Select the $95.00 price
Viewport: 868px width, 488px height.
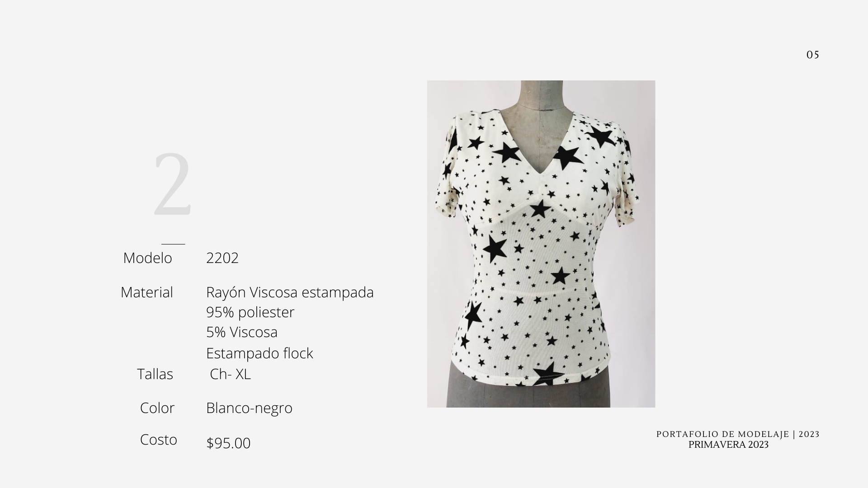tap(228, 443)
